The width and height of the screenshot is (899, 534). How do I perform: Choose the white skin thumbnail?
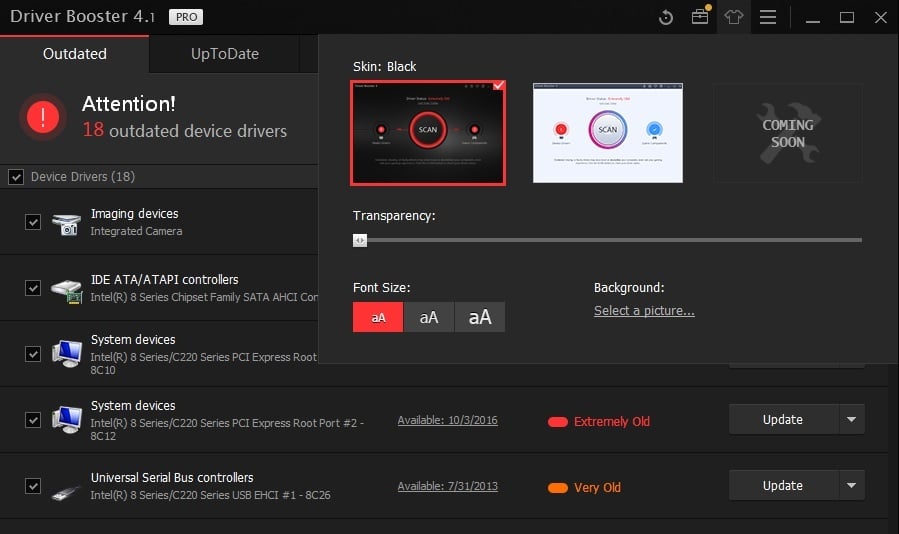[x=608, y=133]
